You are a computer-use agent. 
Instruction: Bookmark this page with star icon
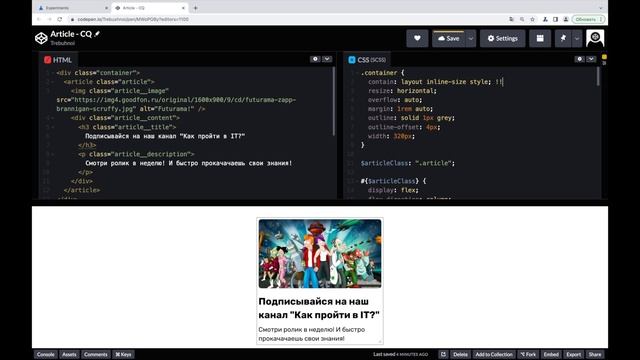click(533, 19)
